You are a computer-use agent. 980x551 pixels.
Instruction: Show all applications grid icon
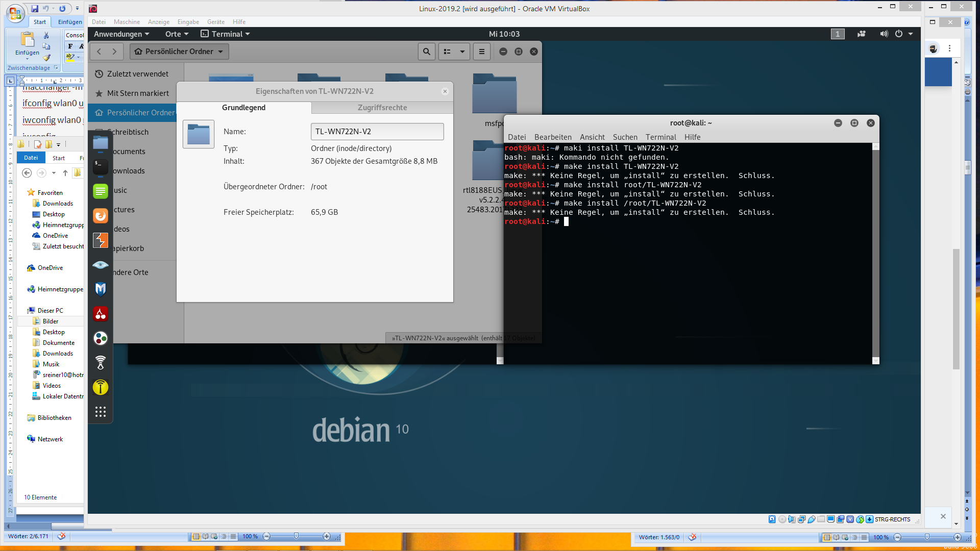(101, 412)
